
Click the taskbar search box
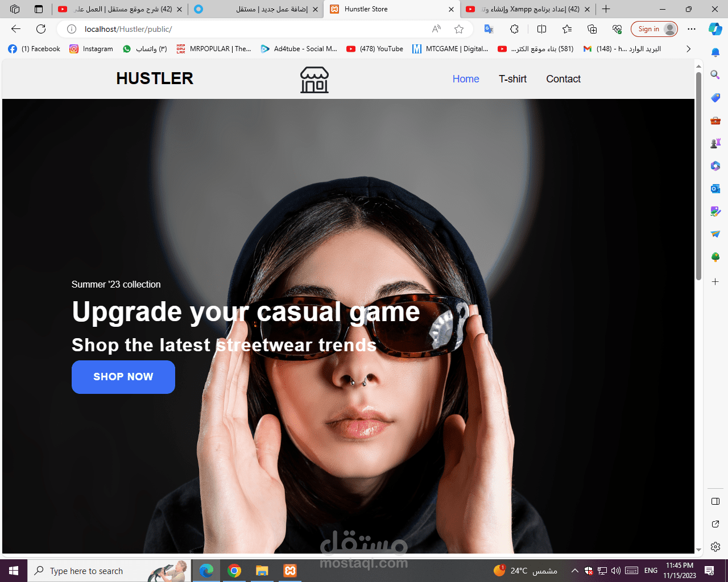tap(108, 571)
